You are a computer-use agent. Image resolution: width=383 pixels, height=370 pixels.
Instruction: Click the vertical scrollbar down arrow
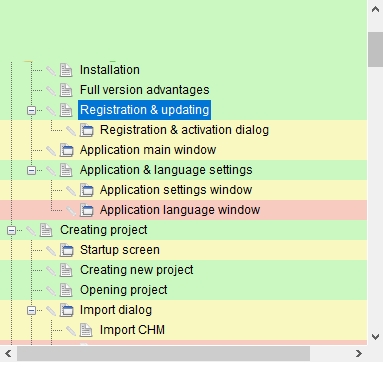coord(375,337)
